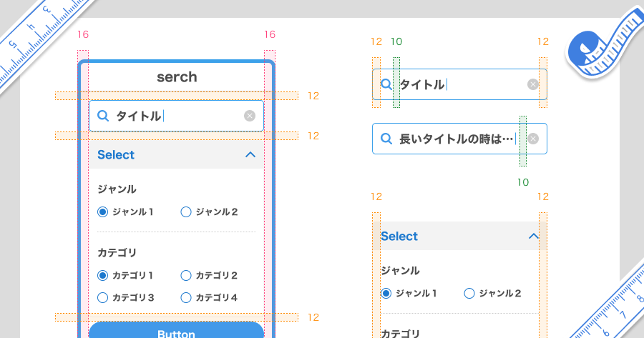644x338 pixels.
Task: Click the blue Button at phone bottom
Action: [176, 330]
